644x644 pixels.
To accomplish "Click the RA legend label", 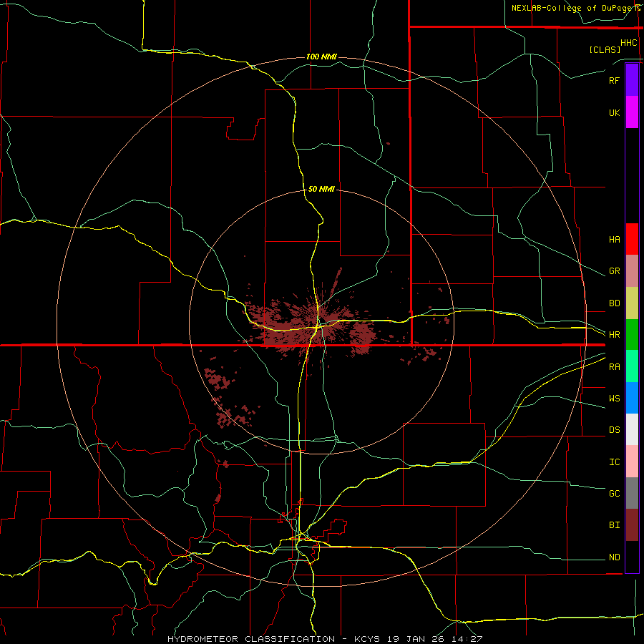I will (614, 367).
